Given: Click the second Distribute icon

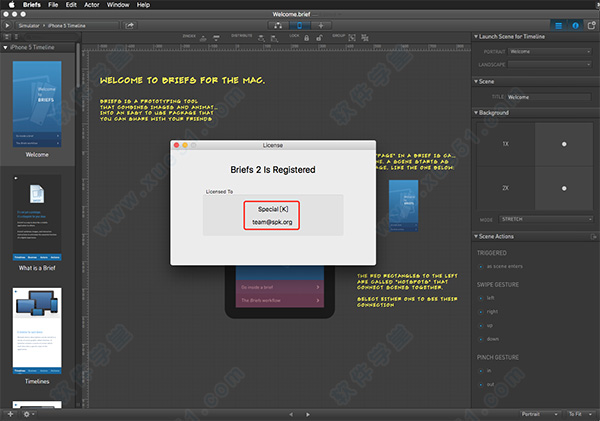Looking at the screenshot, I should [x=274, y=38].
